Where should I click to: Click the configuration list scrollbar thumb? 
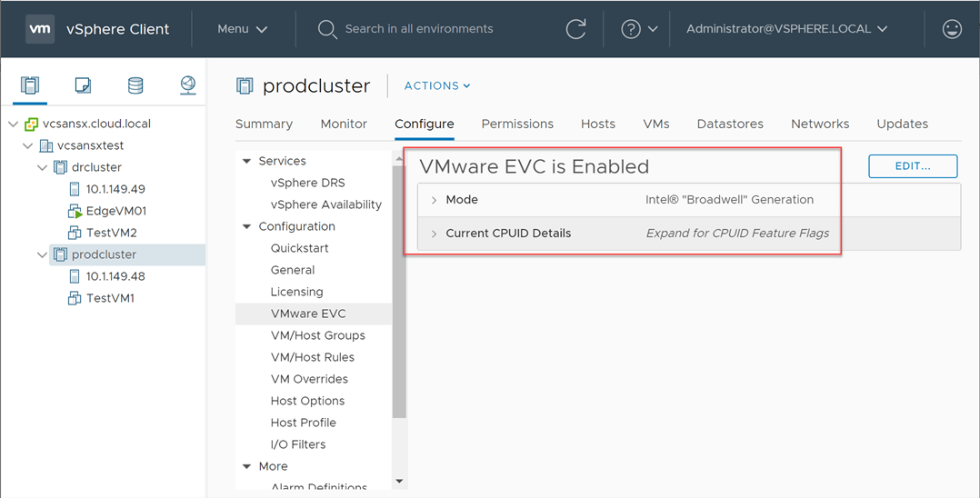tap(399, 292)
